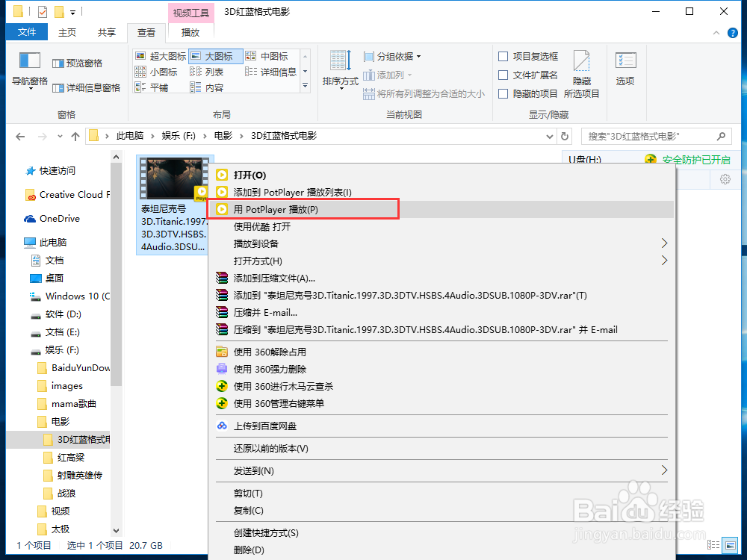Open the Sort by (排序方式) icon
Viewport: 747px width, 560px height.
(x=341, y=61)
